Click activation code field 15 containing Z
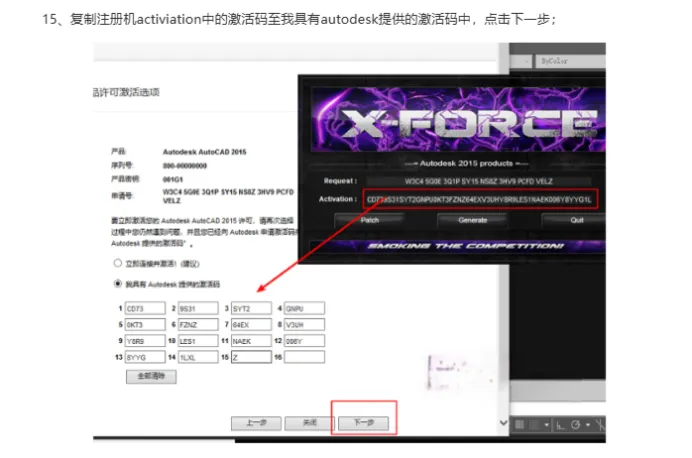 coord(251,357)
